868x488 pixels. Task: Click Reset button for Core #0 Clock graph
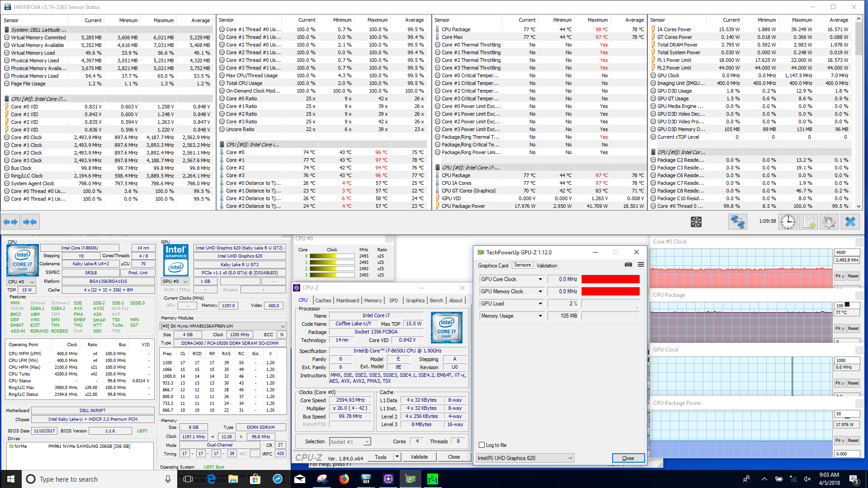tap(853, 276)
